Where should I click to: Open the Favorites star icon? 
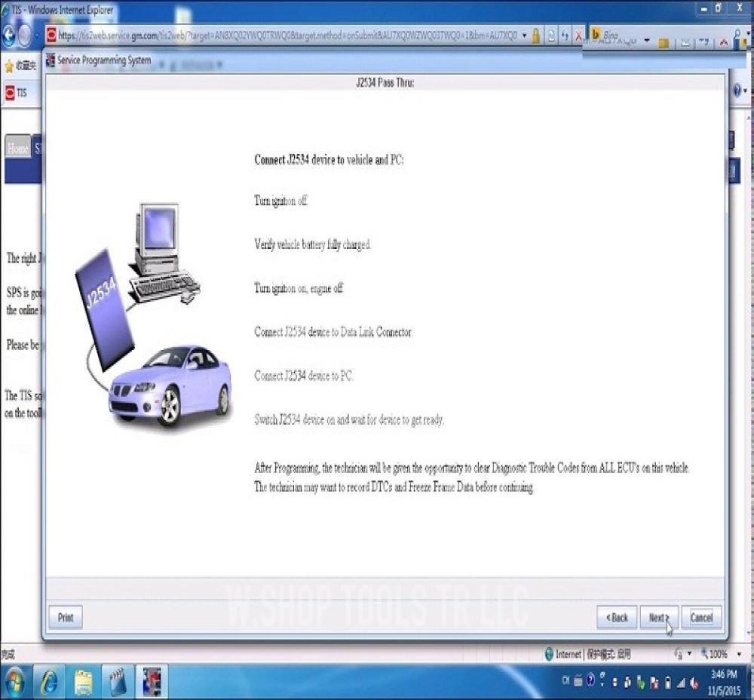pyautogui.click(x=10, y=66)
